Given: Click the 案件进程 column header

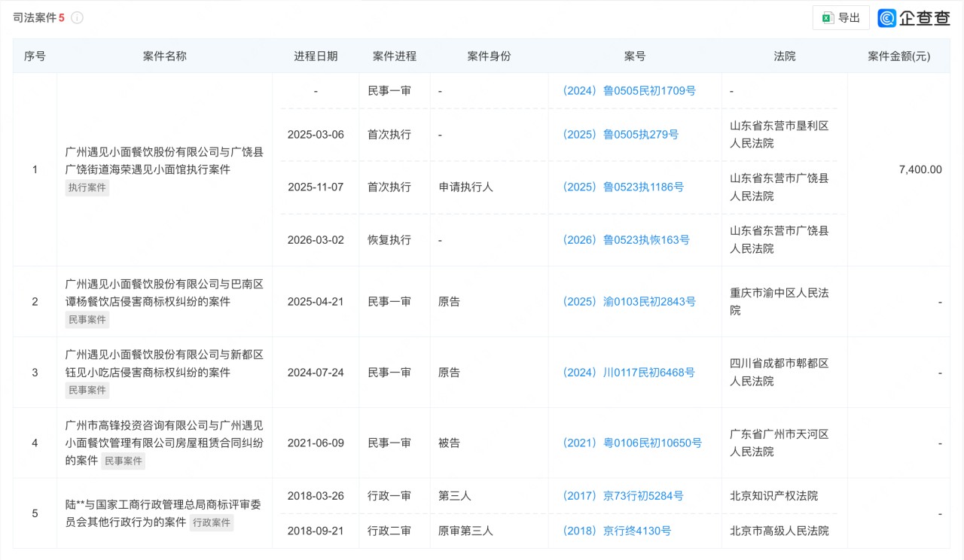Looking at the screenshot, I should (395, 56).
